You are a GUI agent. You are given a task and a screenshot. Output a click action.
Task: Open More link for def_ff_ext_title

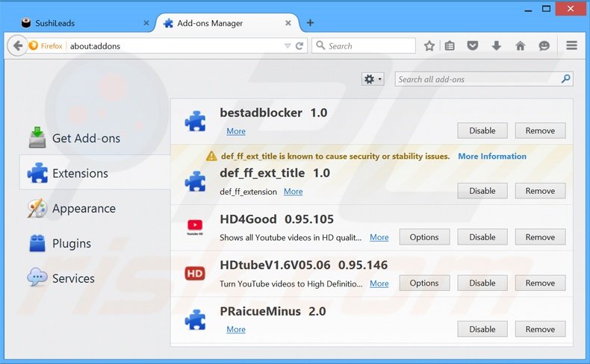pyautogui.click(x=293, y=192)
